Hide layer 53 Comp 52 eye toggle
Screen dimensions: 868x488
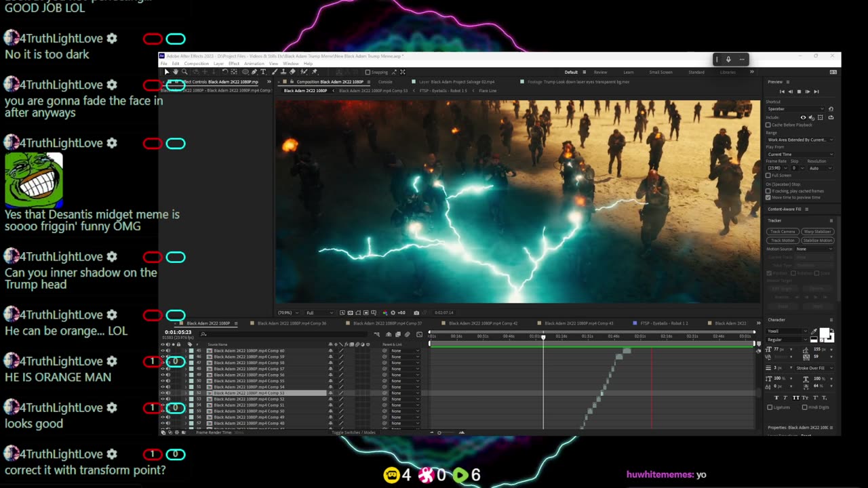pos(163,399)
